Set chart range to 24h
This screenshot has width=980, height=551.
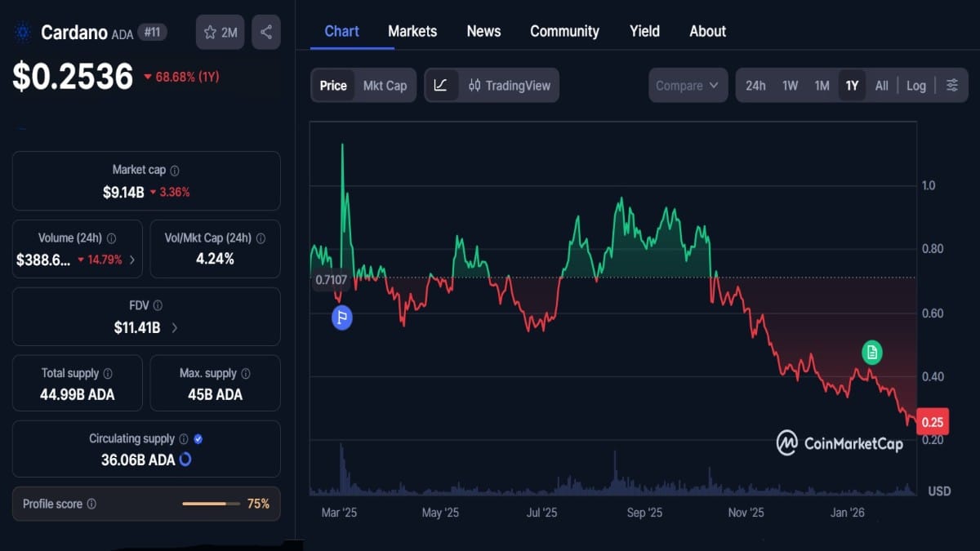[x=755, y=86]
